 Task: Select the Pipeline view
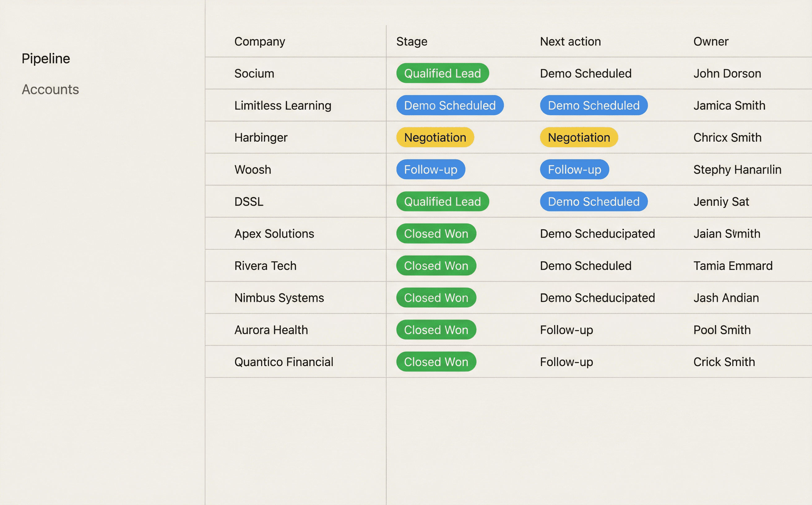(x=46, y=58)
